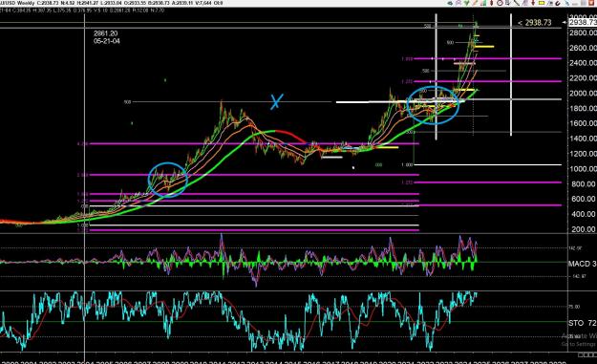This screenshot has width=597, height=364.
Task: Click the black hook-shaped toolbar icon
Action: [x=558, y=3]
